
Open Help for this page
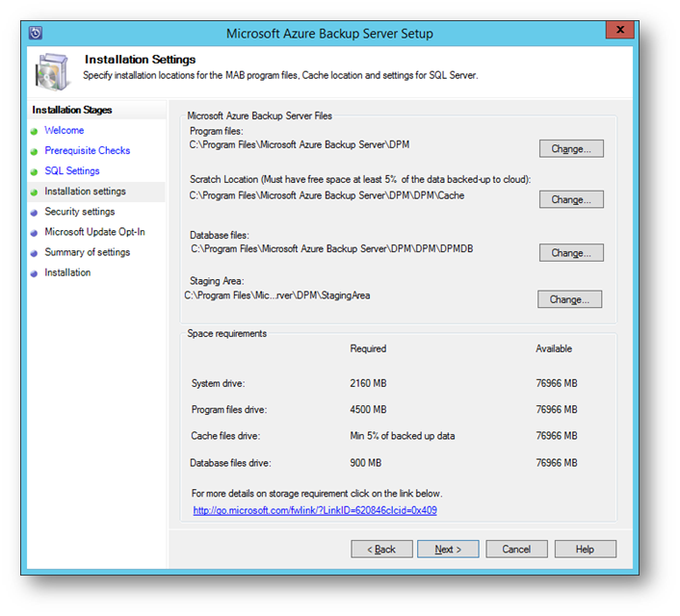pyautogui.click(x=585, y=550)
